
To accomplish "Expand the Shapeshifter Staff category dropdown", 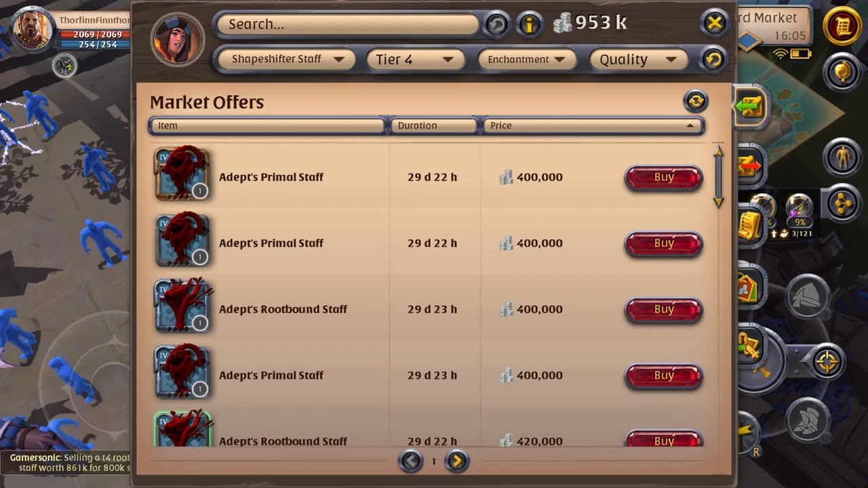I will [288, 59].
